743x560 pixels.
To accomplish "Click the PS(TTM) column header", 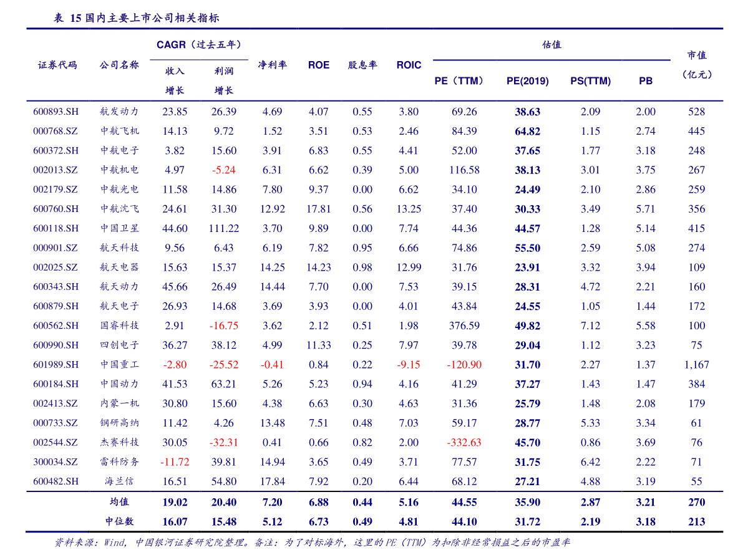I will coord(590,81).
